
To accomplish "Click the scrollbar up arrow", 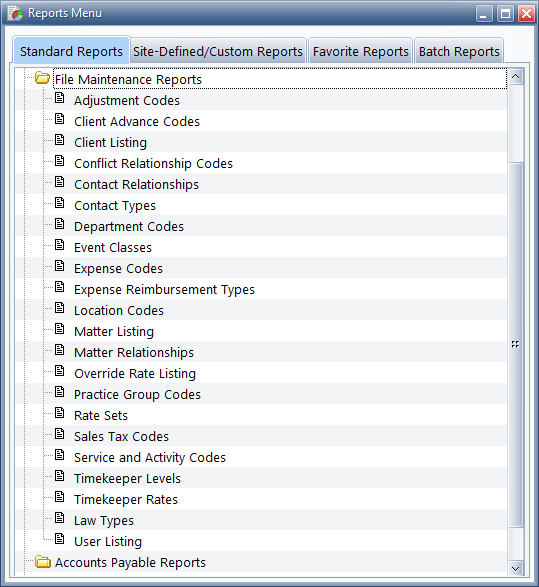I will coord(515,77).
